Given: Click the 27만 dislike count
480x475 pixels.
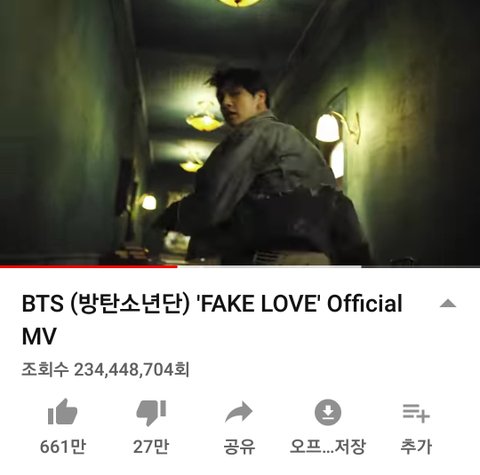Looking at the screenshot, I should point(151,447).
